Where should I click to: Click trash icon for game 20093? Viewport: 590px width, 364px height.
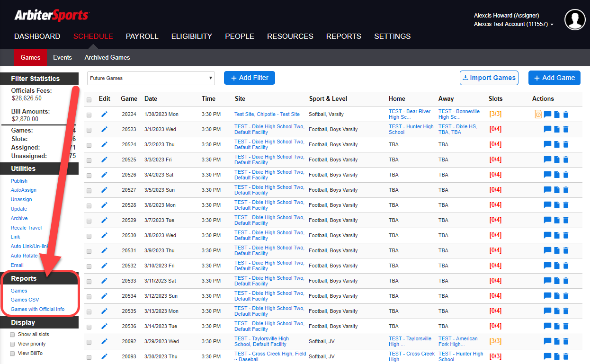pos(566,356)
